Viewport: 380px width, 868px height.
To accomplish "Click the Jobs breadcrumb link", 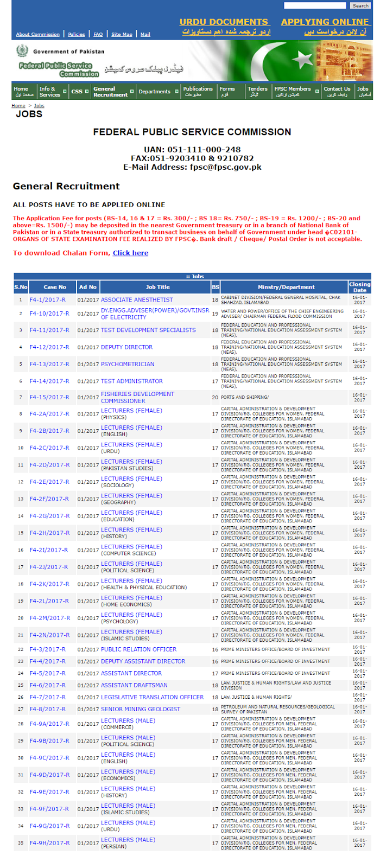I will [x=39, y=106].
